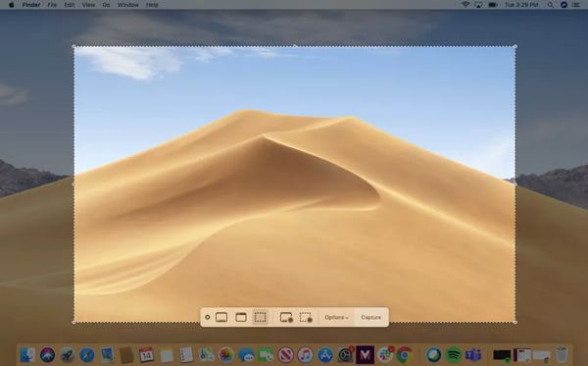Open the Options dropdown in screenshot toolbar
The image size is (588, 366).
[x=336, y=318]
